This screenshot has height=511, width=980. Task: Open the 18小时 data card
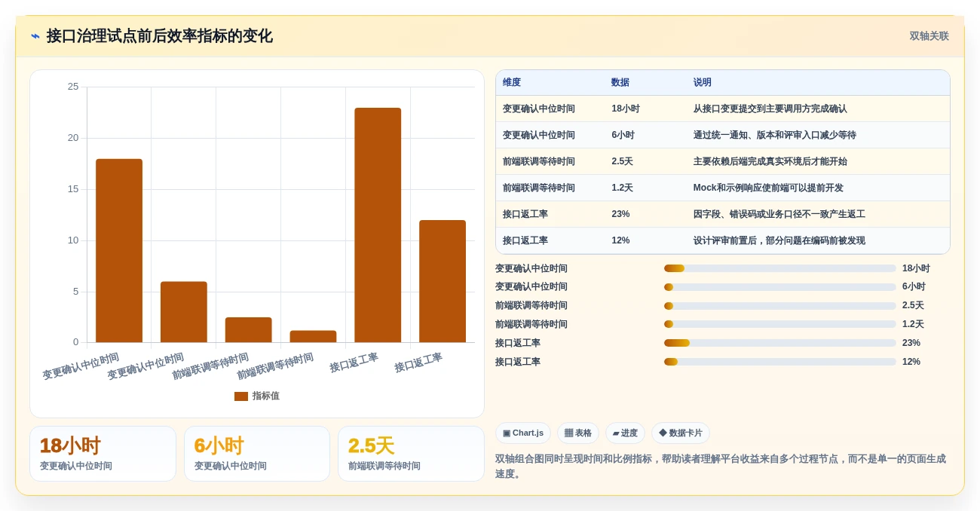pos(103,454)
